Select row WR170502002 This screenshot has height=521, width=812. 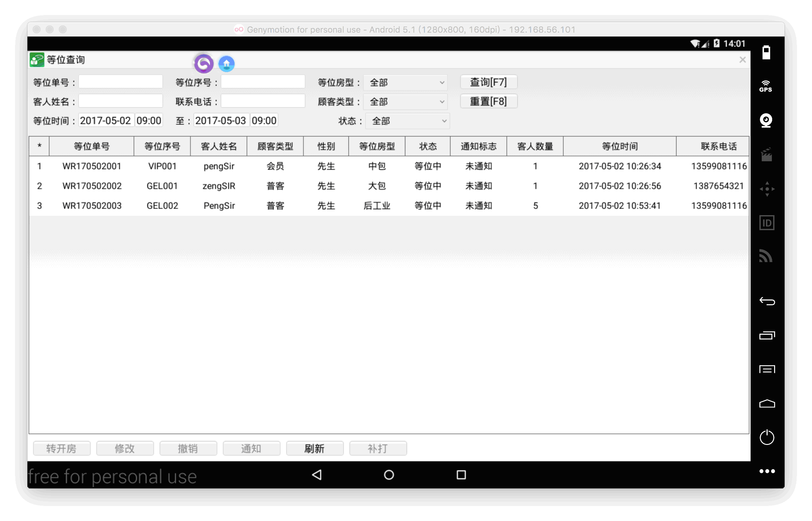(x=389, y=186)
